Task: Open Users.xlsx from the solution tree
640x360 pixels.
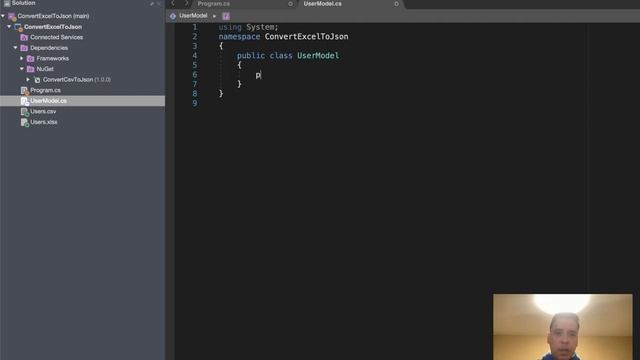Action: coord(44,122)
